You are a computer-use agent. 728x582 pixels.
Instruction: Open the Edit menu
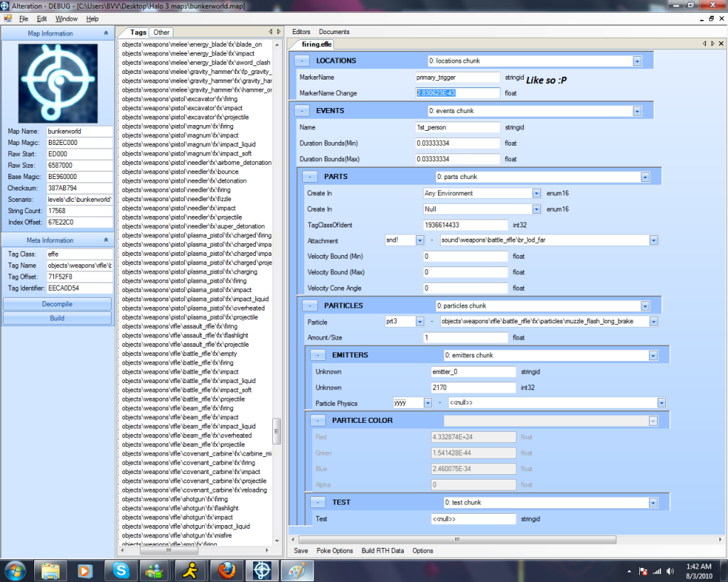pos(42,19)
